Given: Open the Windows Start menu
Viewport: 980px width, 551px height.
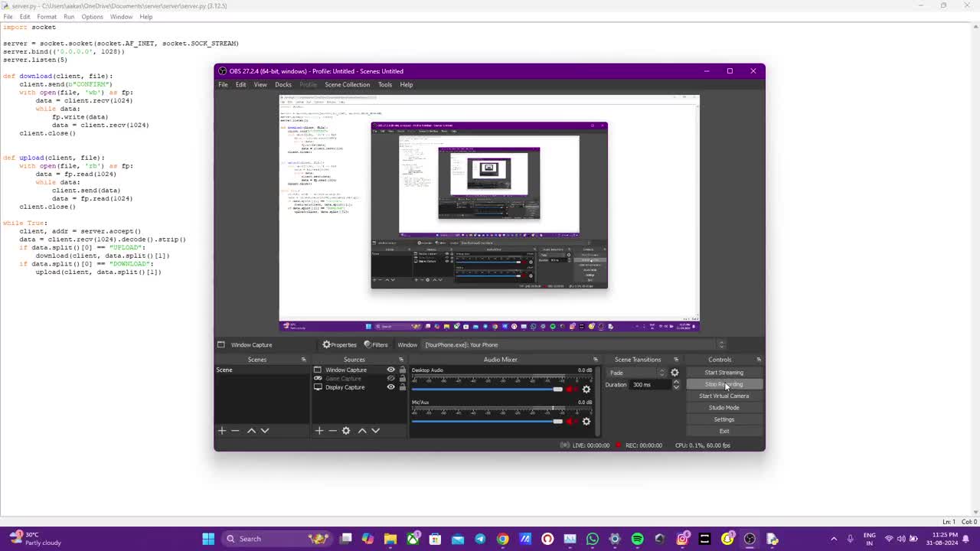Looking at the screenshot, I should [208, 539].
